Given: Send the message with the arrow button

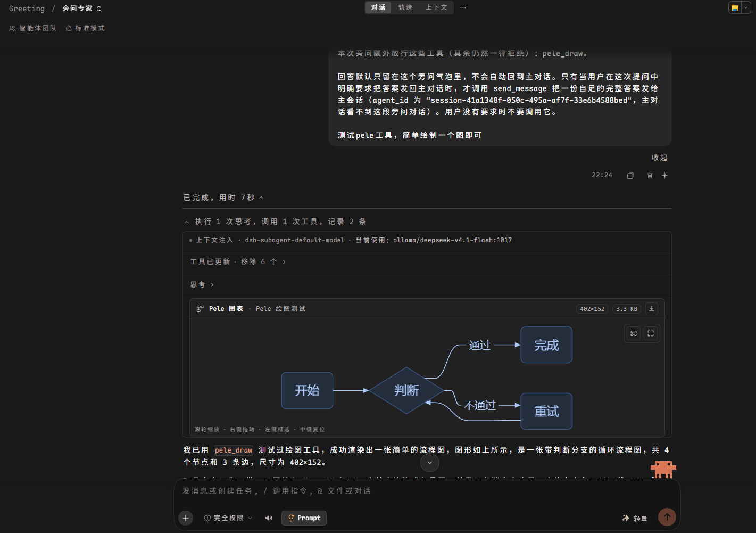Looking at the screenshot, I should click(x=667, y=517).
